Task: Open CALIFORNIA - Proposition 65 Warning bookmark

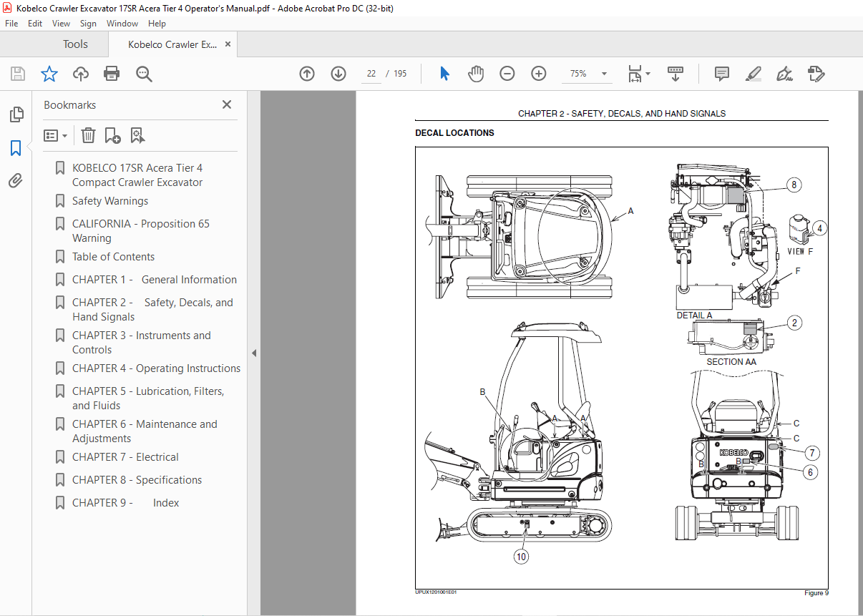Action: click(141, 230)
